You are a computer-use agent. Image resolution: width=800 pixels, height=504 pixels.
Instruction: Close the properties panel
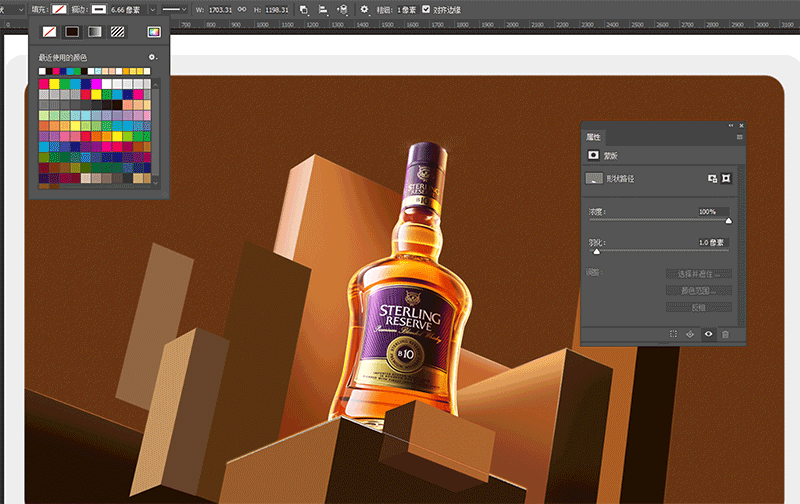[x=741, y=125]
